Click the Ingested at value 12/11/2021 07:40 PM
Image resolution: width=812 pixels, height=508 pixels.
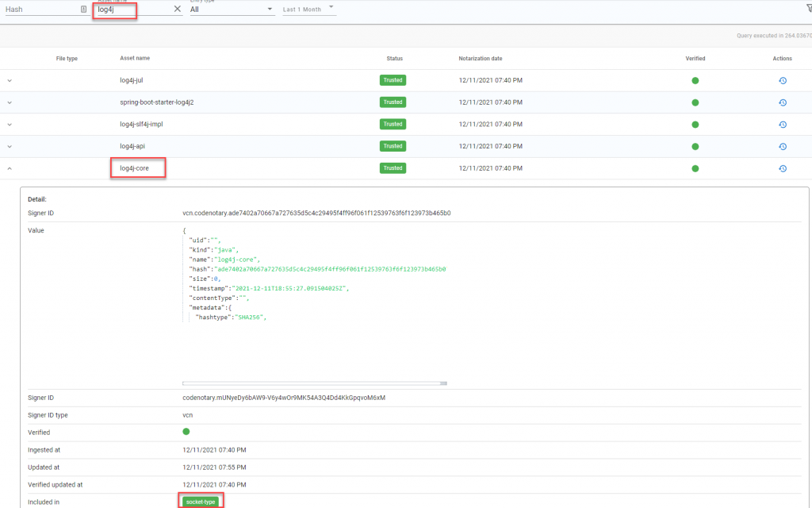(x=214, y=450)
